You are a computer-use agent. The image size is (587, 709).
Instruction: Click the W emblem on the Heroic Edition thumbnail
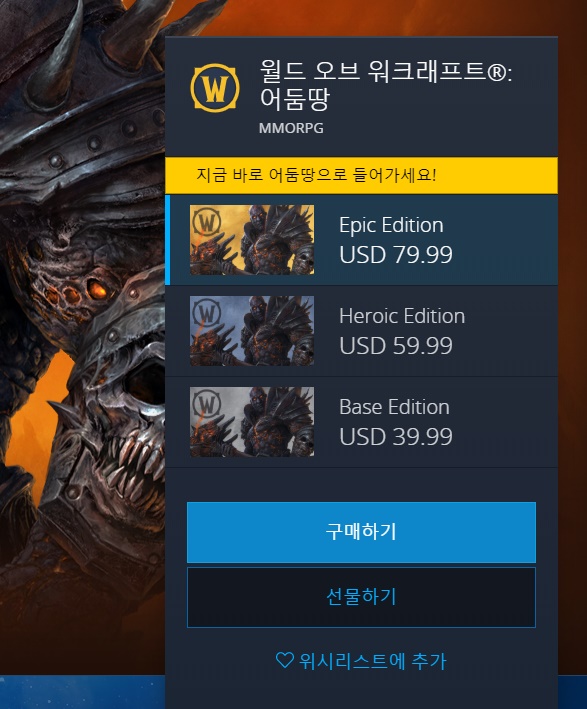coord(206,312)
